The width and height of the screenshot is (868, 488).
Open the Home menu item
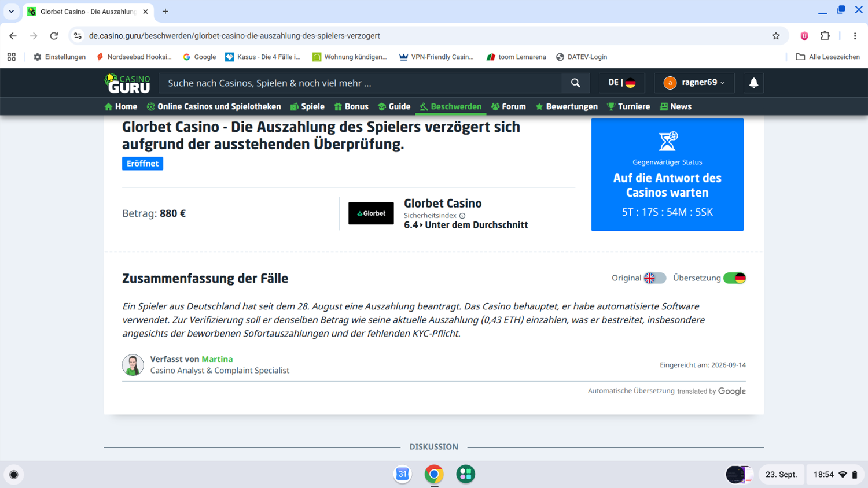coord(121,106)
